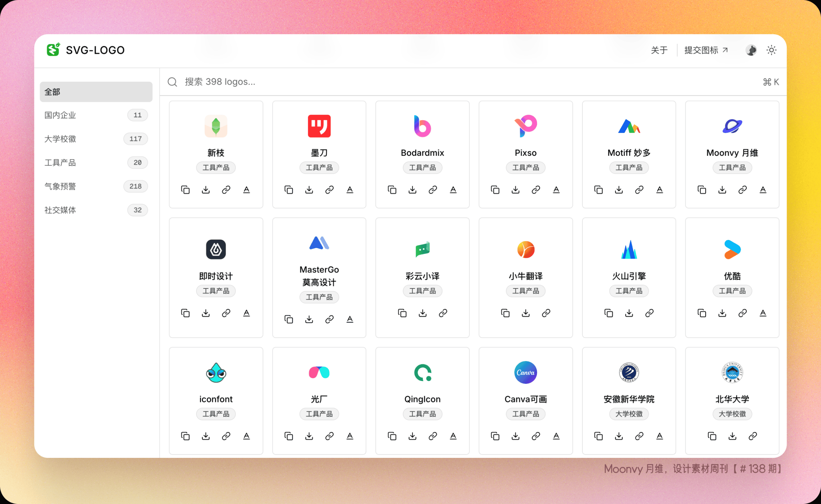Viewport: 821px width, 504px height.
Task: Filter by 国内企业 category
Action: coord(96,115)
